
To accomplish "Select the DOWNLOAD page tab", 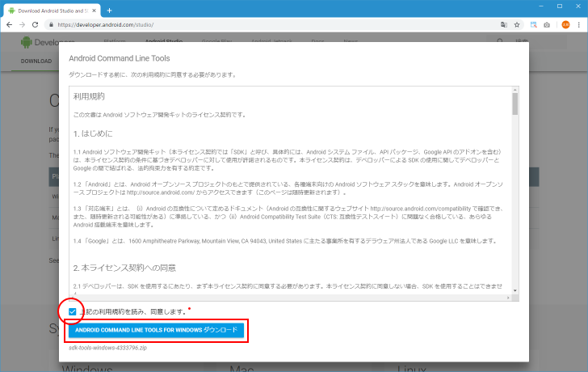I will [36, 61].
